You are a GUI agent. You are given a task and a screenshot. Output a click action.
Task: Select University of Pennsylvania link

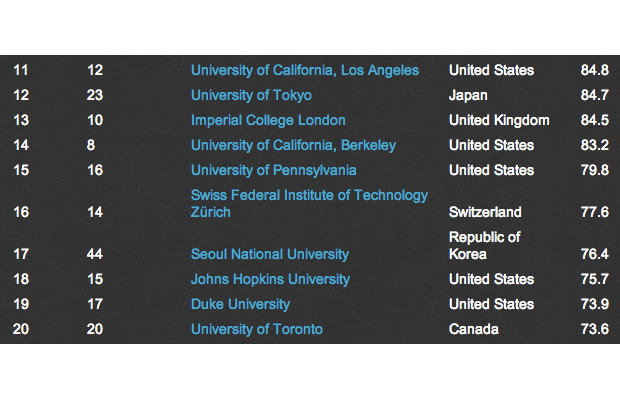[x=273, y=170]
